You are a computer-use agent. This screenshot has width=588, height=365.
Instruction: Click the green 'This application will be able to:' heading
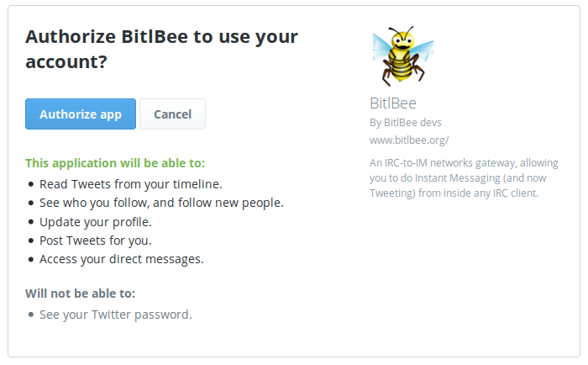115,162
